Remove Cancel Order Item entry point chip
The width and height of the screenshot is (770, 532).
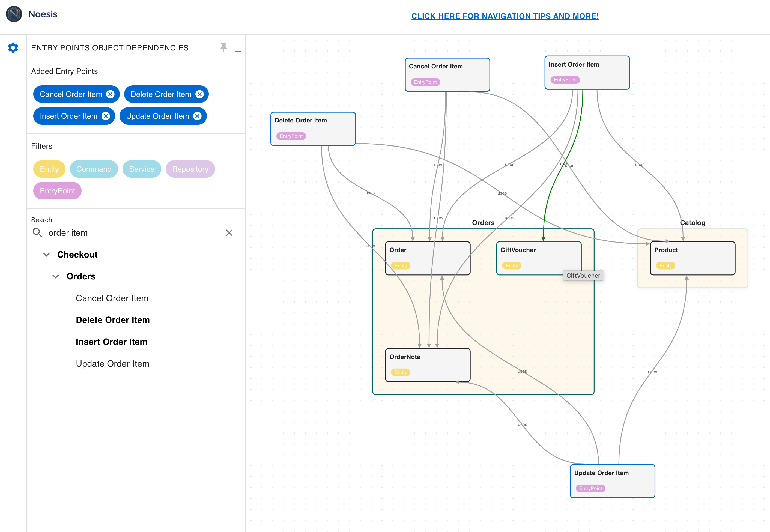[110, 94]
